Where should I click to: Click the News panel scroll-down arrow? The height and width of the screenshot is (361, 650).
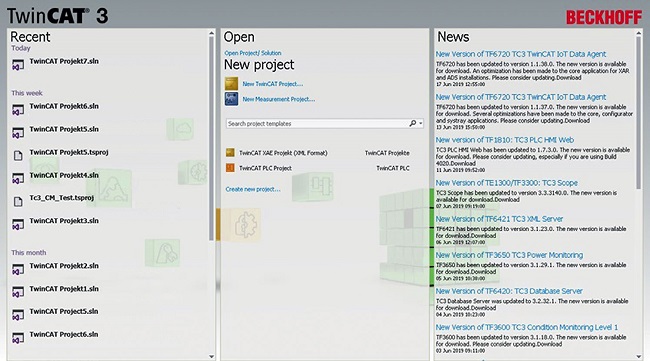639,356
